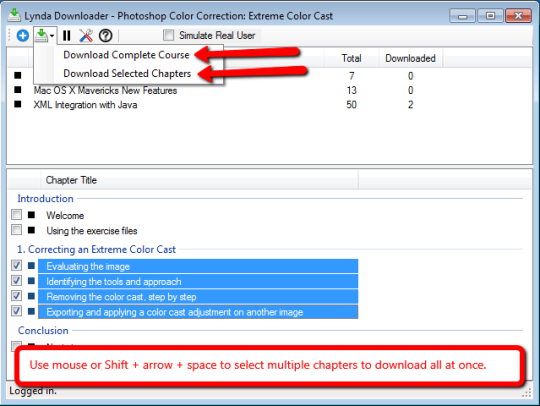
Task: Check the Welcome chapter checkbox
Action: click(16, 215)
